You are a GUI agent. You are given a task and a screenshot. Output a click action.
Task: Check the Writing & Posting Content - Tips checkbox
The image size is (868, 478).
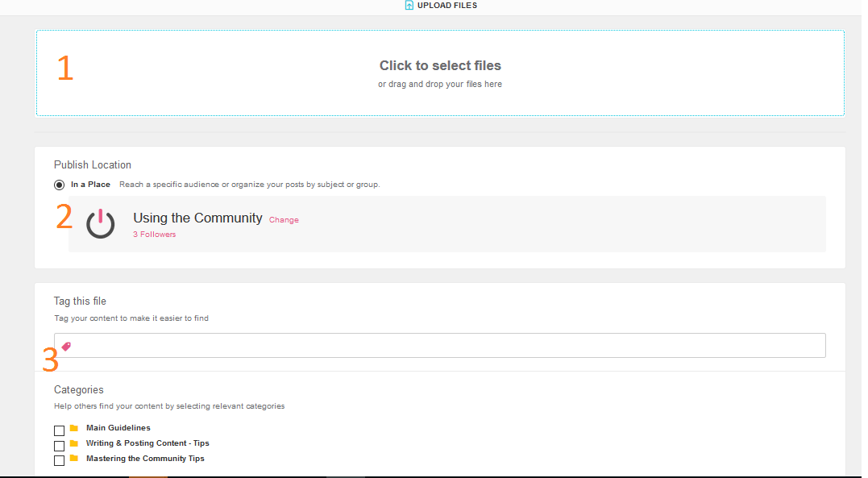[59, 445]
